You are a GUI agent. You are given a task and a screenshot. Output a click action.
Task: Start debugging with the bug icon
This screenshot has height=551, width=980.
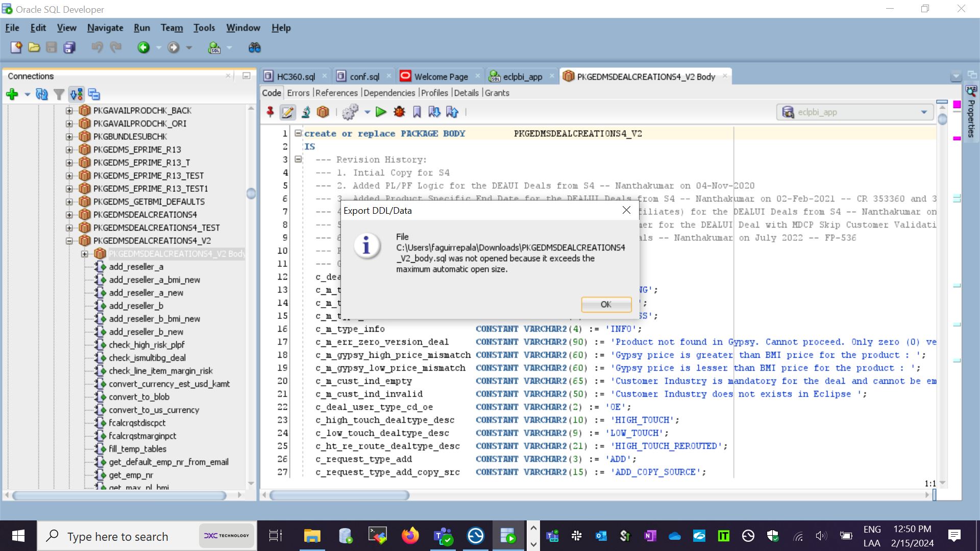click(399, 112)
